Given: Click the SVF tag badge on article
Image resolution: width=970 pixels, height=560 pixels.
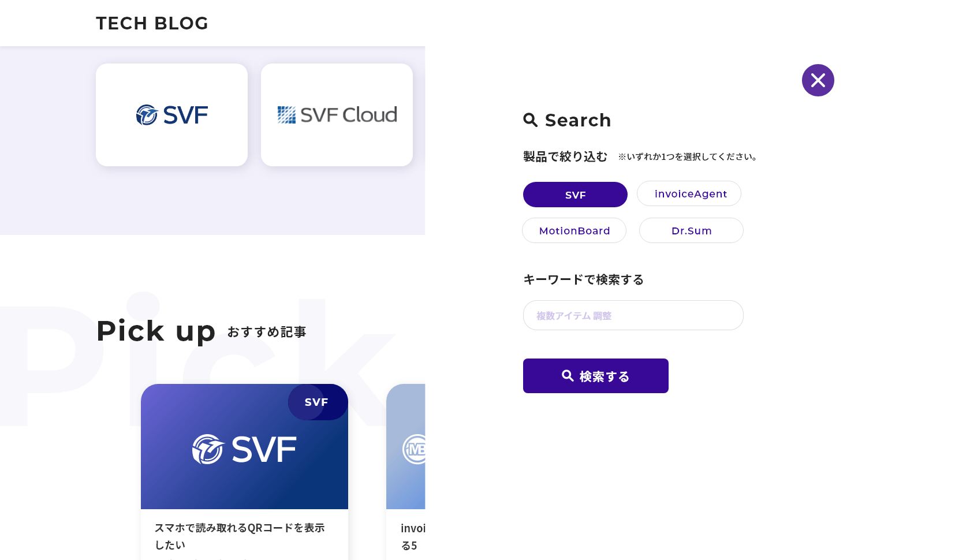Looking at the screenshot, I should pos(318,402).
